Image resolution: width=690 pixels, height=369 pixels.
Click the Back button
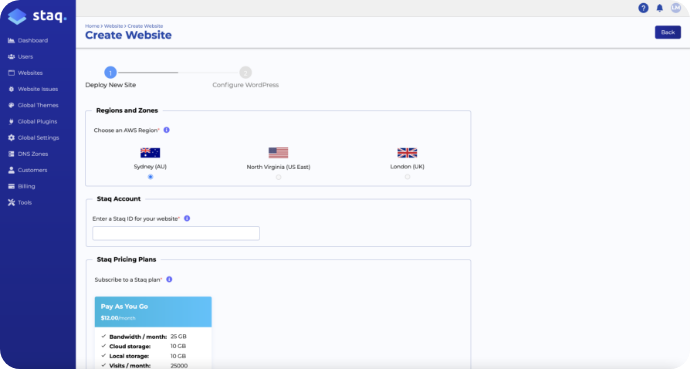[x=668, y=32]
